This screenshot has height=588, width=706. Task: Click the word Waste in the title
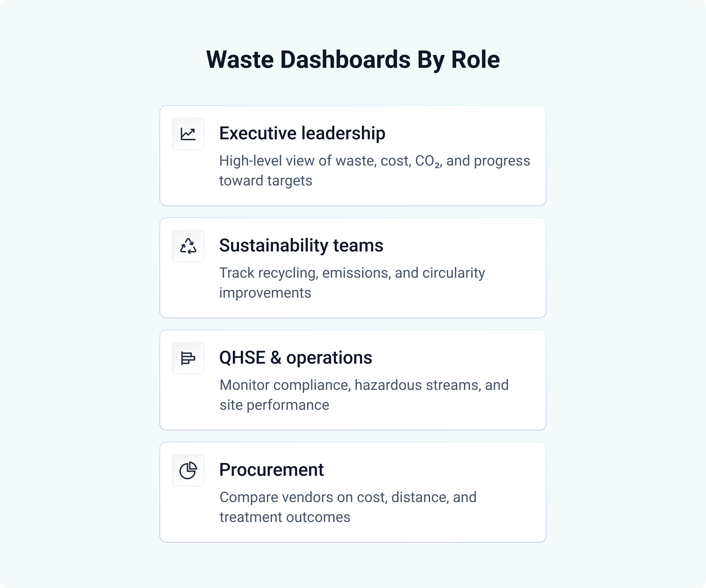tap(240, 59)
